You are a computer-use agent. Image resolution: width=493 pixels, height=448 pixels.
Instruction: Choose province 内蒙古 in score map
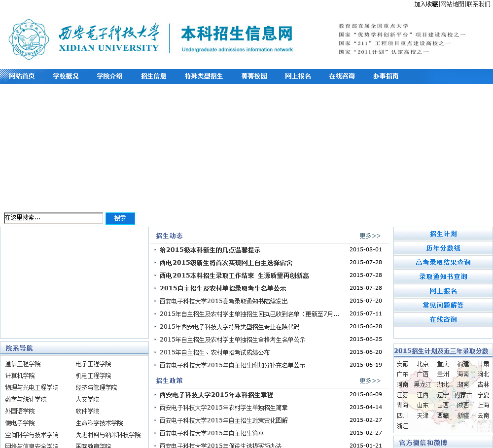pos(463,395)
